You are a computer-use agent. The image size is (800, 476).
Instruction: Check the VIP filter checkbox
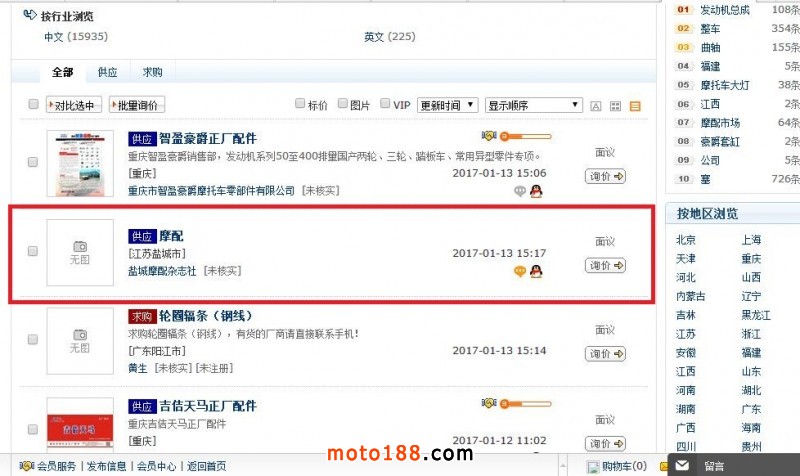[x=385, y=104]
